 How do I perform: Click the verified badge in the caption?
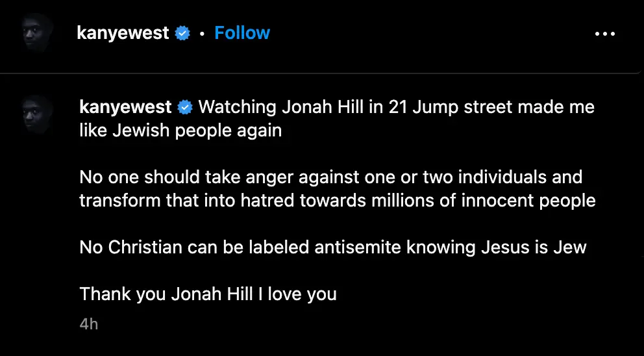[x=185, y=107]
